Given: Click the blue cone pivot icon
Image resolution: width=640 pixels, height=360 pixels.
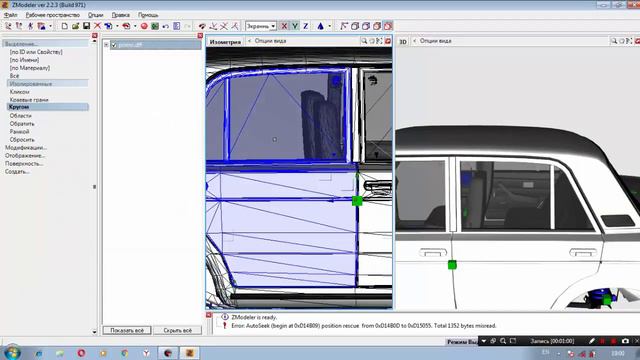Looking at the screenshot, I should (x=320, y=26).
